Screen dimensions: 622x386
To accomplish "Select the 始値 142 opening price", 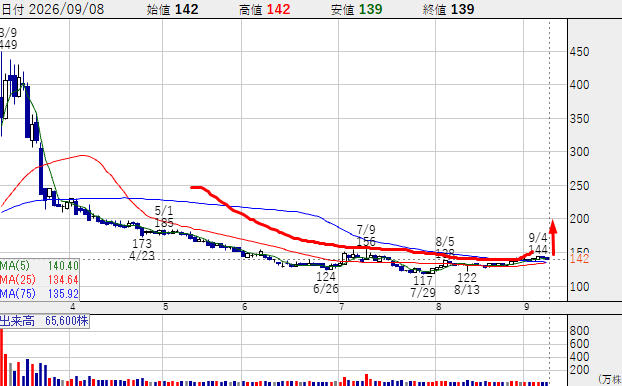I will 172,9.
